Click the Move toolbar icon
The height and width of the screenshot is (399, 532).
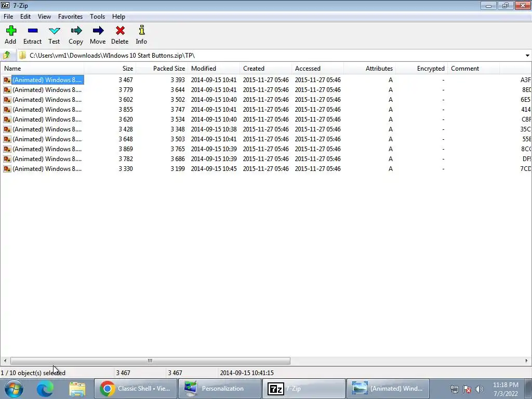[98, 35]
